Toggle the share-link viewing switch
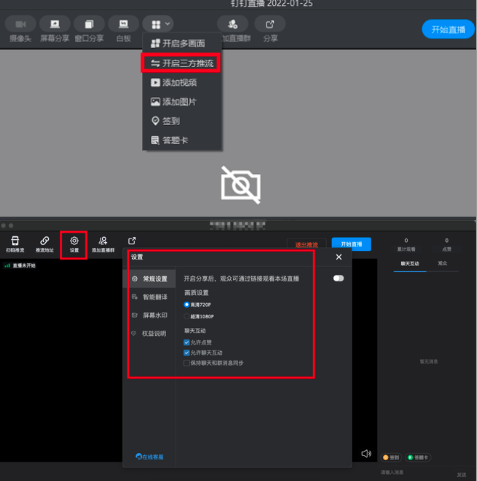Screen dimensions: 477x481 coord(338,278)
